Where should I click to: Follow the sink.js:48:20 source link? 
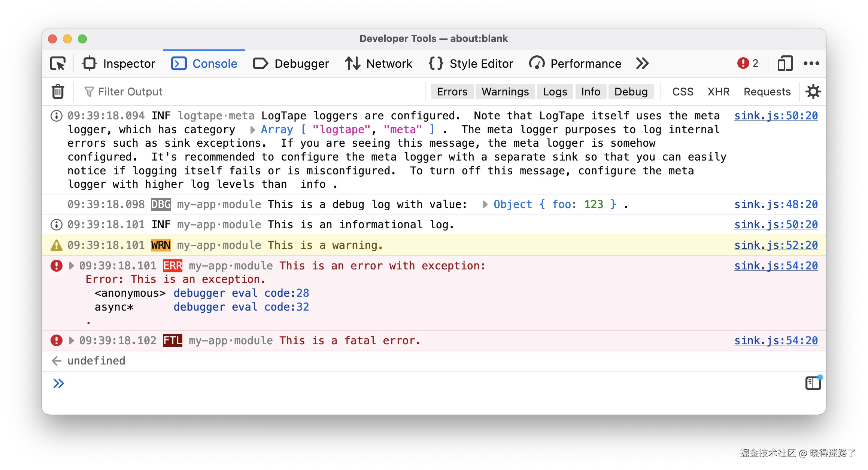pos(776,204)
